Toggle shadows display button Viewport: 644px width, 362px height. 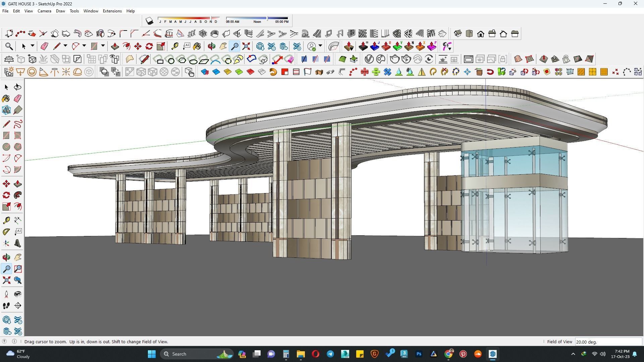point(149,21)
